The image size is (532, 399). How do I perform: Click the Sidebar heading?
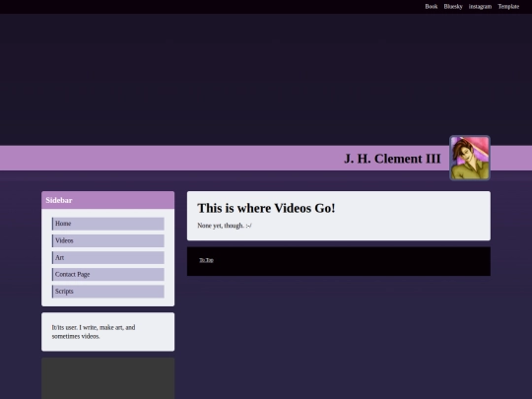(59, 200)
